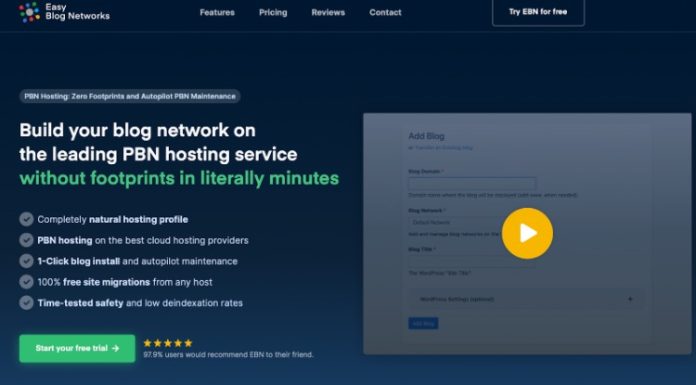Click the Blog Domain input in video preview
This screenshot has height=385, width=696.
472,183
